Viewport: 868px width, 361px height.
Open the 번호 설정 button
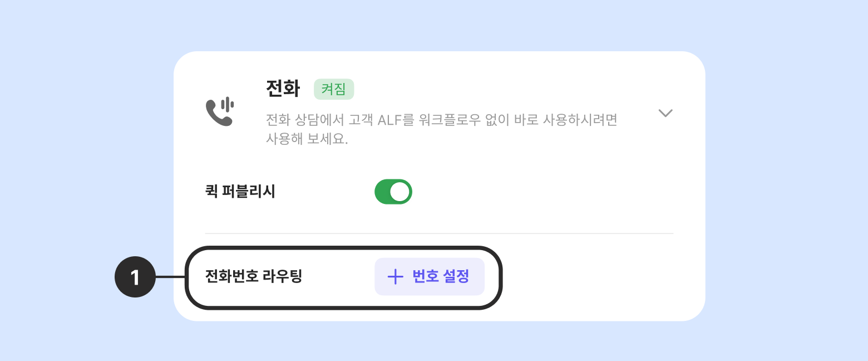(x=430, y=277)
